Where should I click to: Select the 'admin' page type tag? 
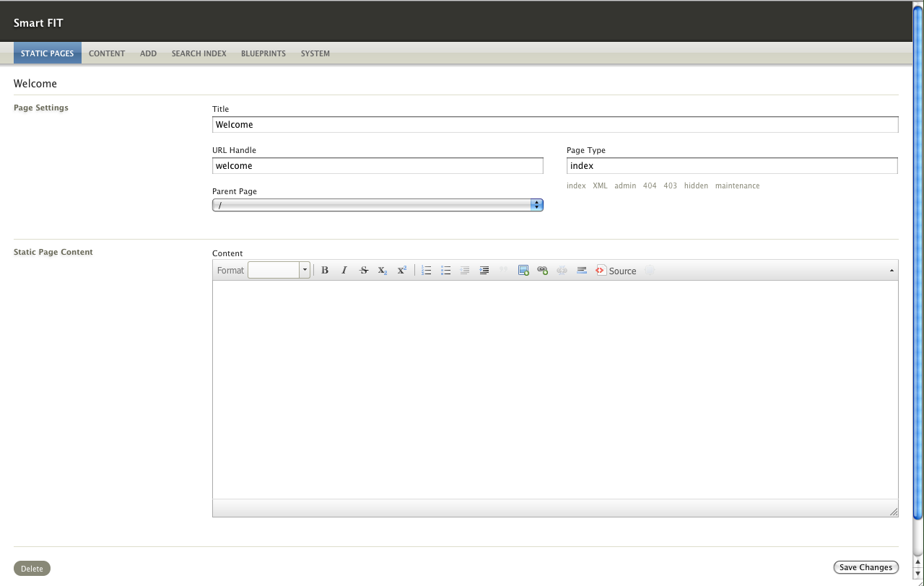[625, 185]
